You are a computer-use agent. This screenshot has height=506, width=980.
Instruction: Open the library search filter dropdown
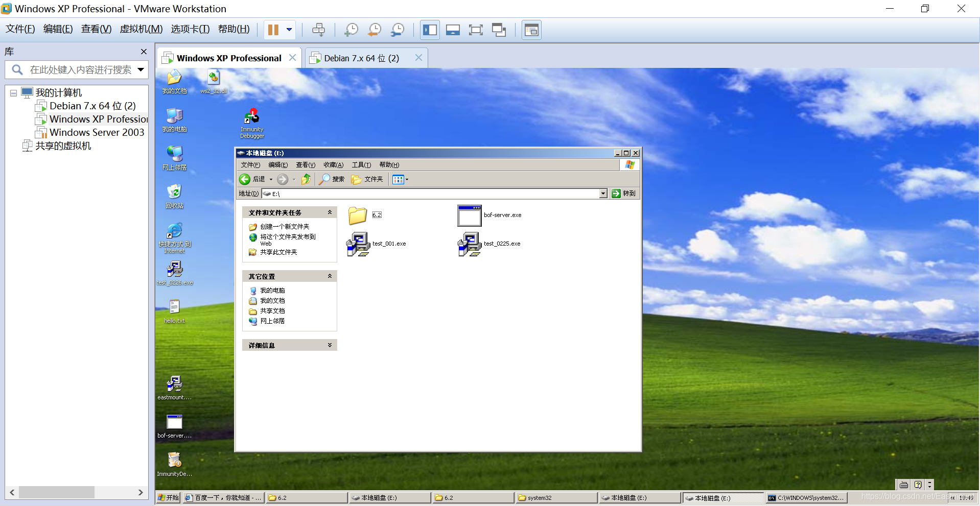tap(141, 69)
